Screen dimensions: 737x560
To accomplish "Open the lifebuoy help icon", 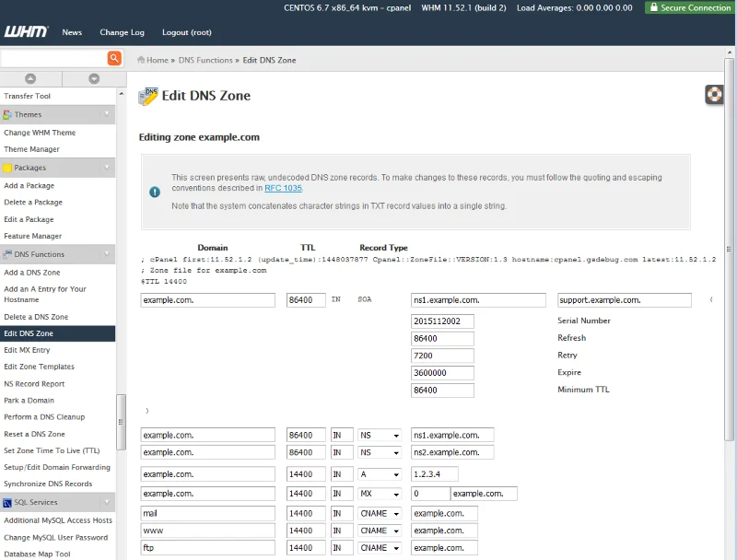I will (x=714, y=95).
